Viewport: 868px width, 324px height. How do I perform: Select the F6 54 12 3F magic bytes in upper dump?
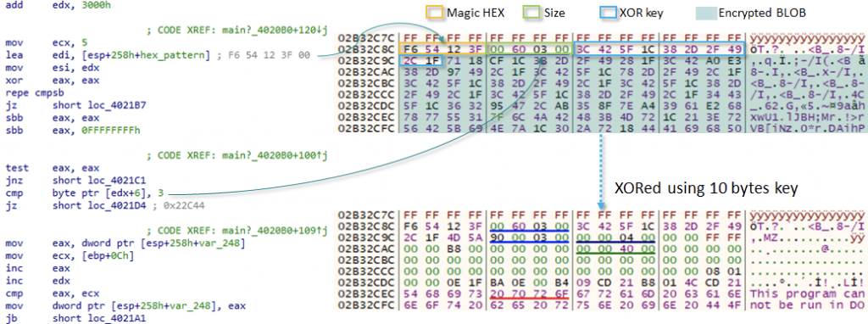click(442, 48)
